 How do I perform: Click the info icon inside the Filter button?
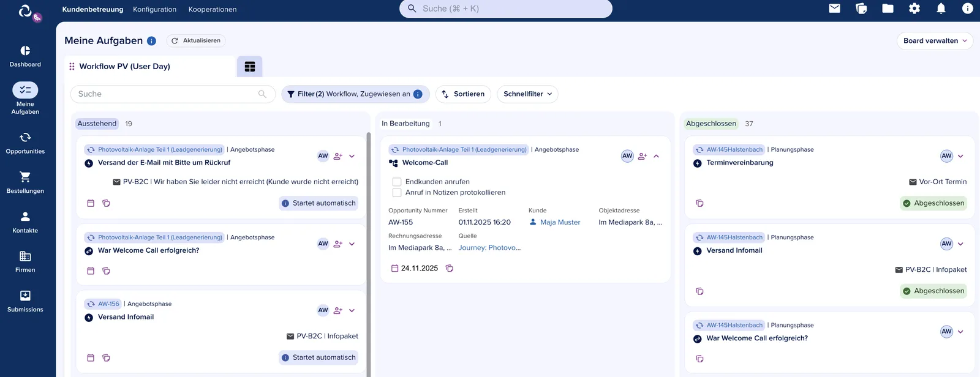click(418, 94)
